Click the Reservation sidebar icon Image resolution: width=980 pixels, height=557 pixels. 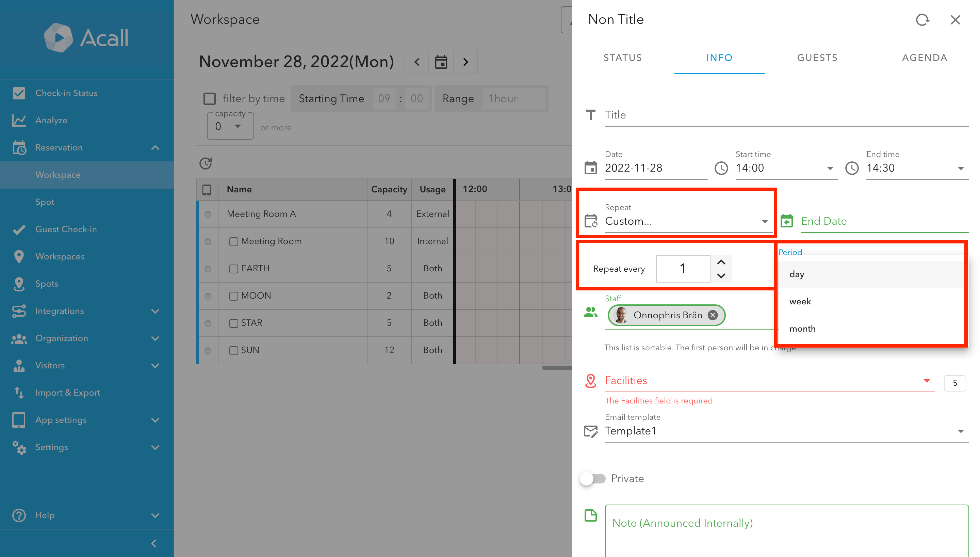(x=19, y=148)
